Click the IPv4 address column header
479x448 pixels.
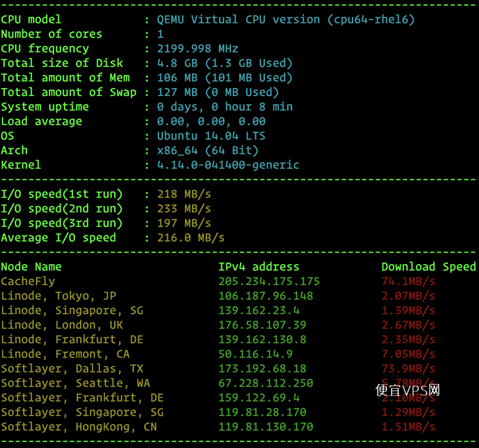(259, 267)
